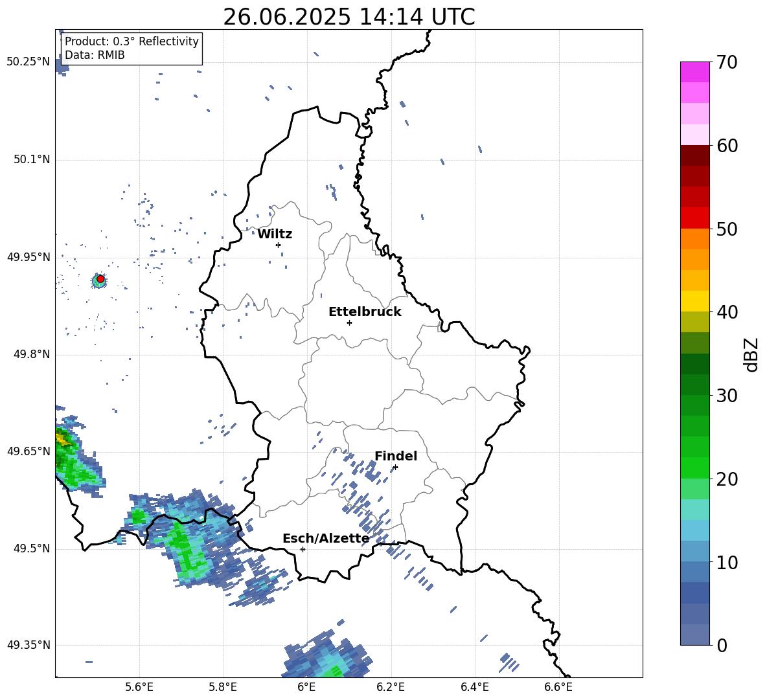Screen dimensions: 767x700
Task: Click the dBZ colorbar label
Action: click(x=752, y=354)
